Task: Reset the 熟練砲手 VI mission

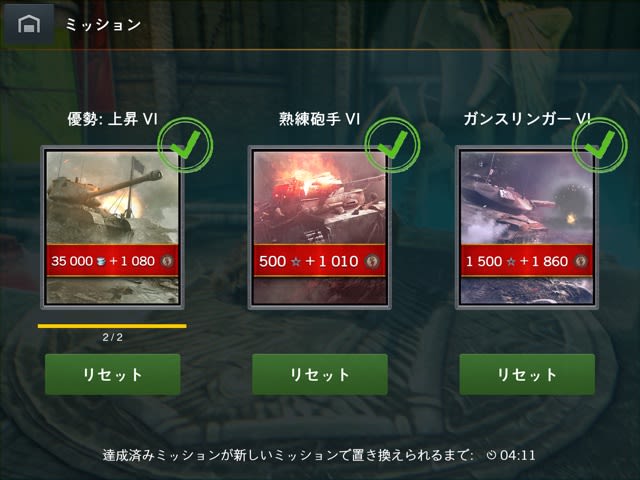Action: pos(320,374)
